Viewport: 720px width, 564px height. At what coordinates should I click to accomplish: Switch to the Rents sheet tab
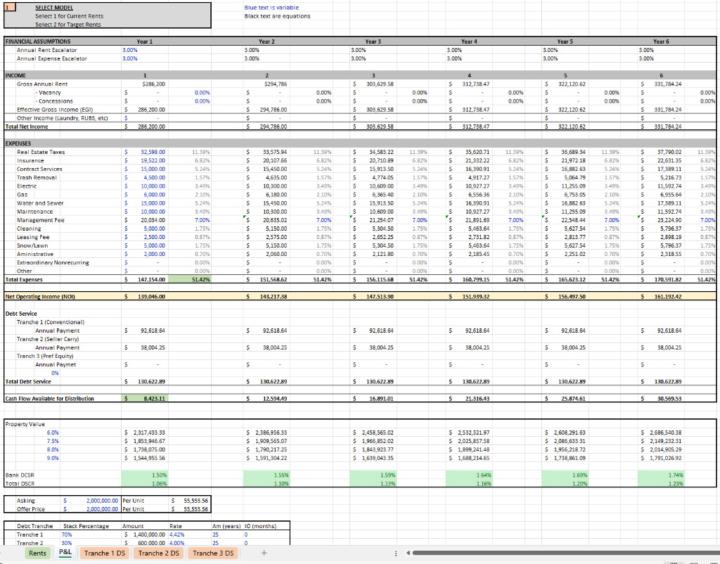[x=37, y=553]
